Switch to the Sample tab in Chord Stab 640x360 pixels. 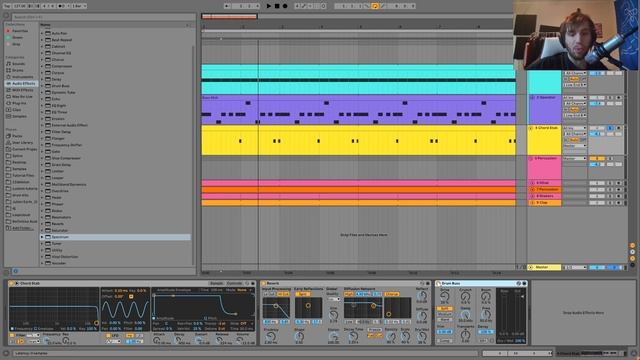click(216, 283)
